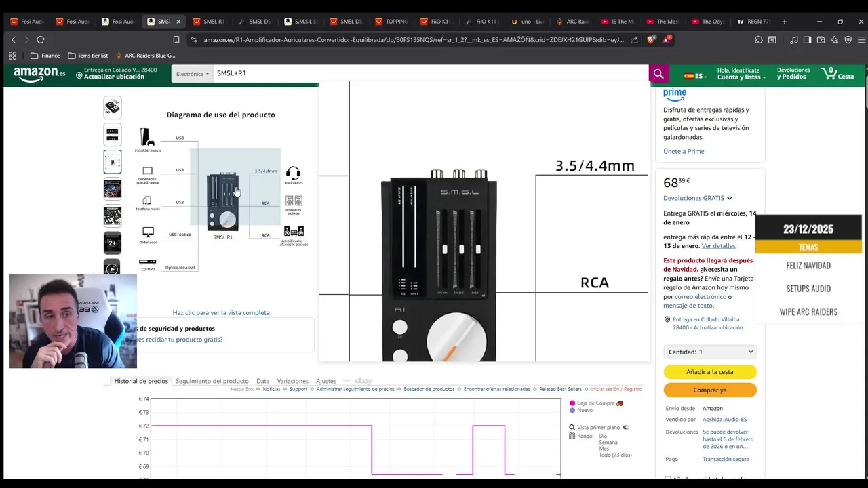Select the Semana range option
Viewport: 868px width, 488px height.
coord(609,442)
